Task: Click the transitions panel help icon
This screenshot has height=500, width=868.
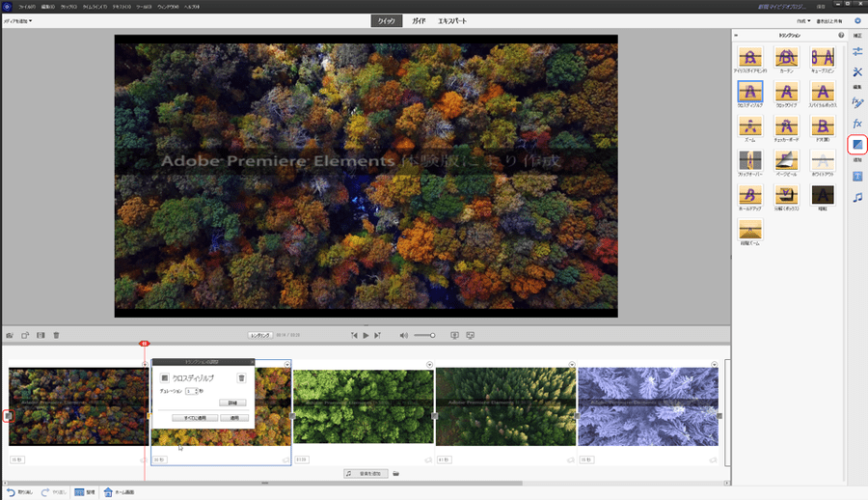Action: (841, 35)
